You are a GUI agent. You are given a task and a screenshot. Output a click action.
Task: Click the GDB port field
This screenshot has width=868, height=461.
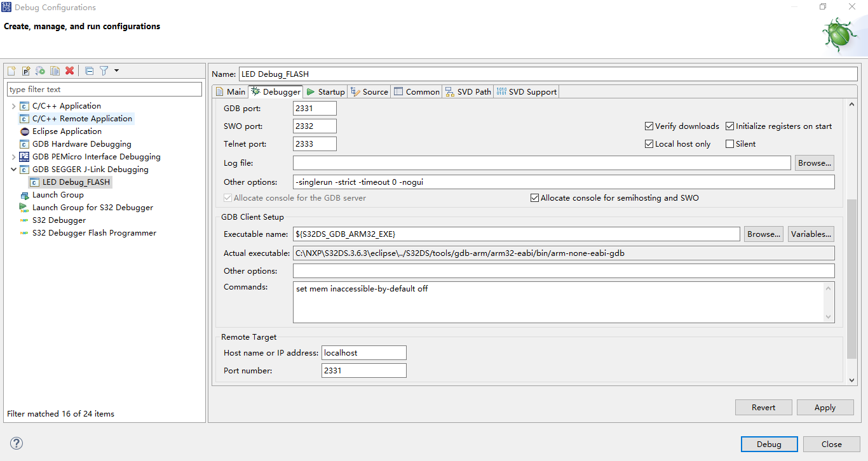[315, 109]
